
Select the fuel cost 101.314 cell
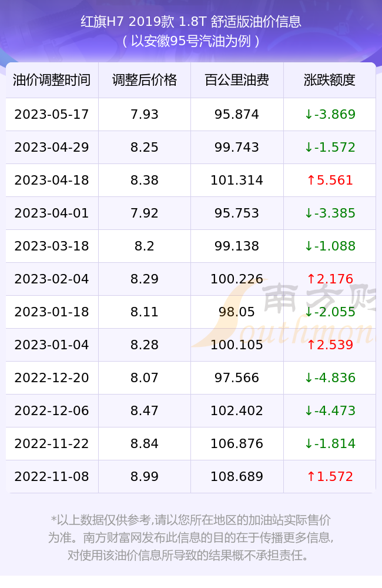(x=237, y=181)
